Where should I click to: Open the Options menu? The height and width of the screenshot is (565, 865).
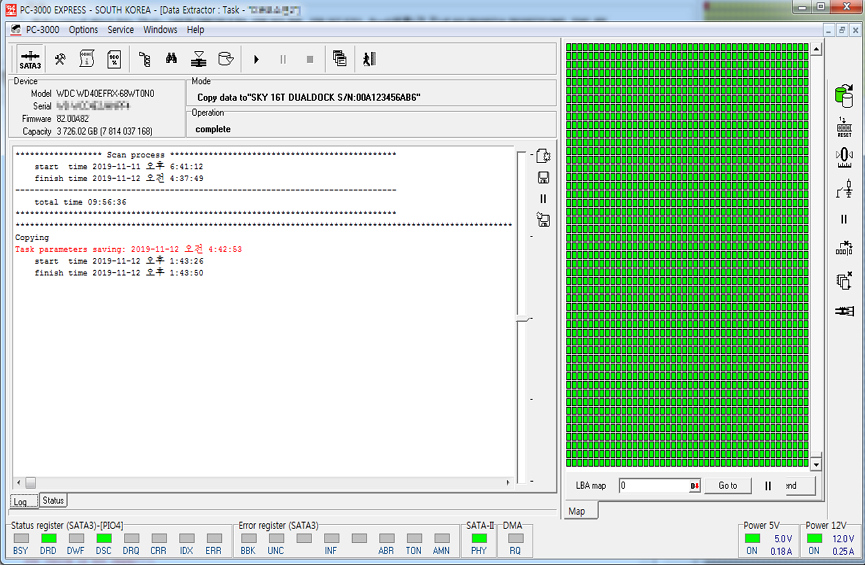[x=83, y=30]
